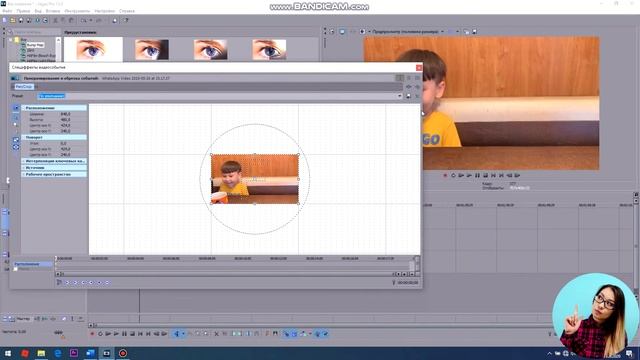Click the Pan/Crop keyframe cursor timecode field
Screen dimensions: 640x360
[x=408, y=282]
